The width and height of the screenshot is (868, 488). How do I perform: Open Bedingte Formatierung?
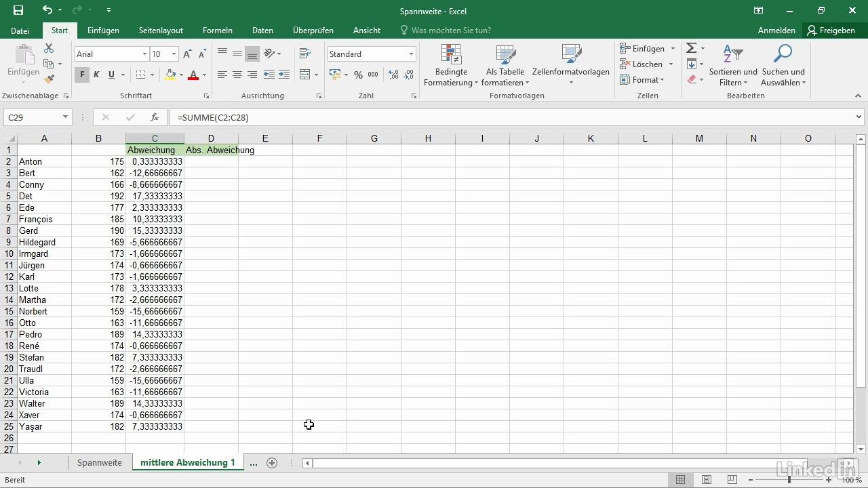[x=451, y=65]
